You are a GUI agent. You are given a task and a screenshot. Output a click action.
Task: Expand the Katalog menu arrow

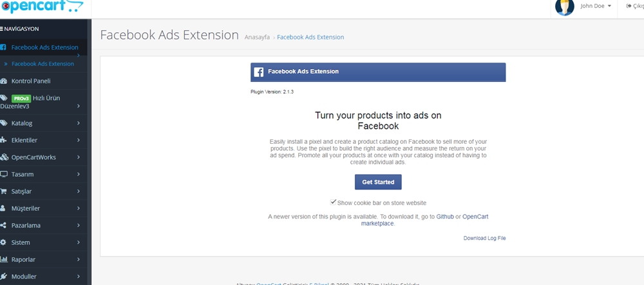pyautogui.click(x=79, y=123)
